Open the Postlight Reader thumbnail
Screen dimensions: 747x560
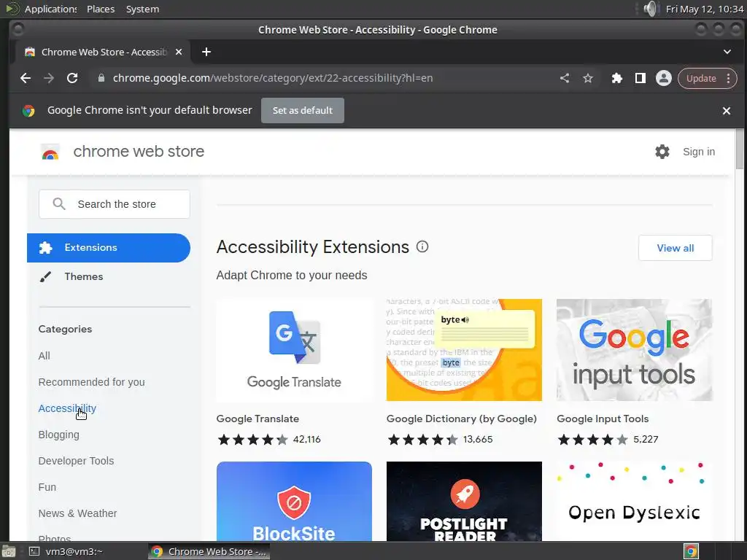464,501
